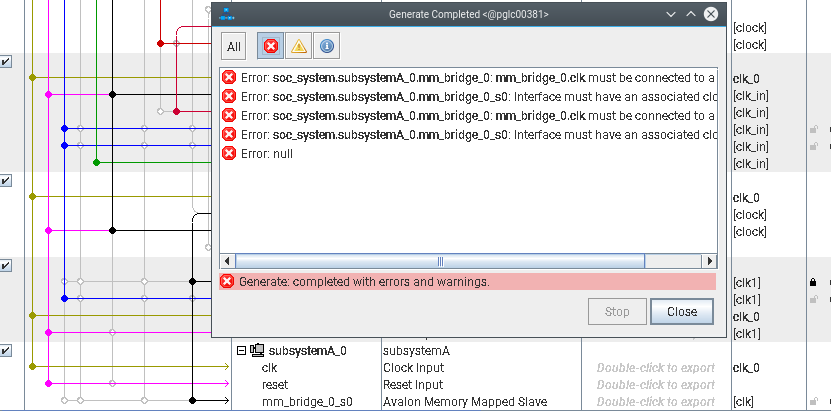Click the black arrow ending at mm_bridge_0_s0
Screen dimensions: 831x411
[x=226, y=400]
